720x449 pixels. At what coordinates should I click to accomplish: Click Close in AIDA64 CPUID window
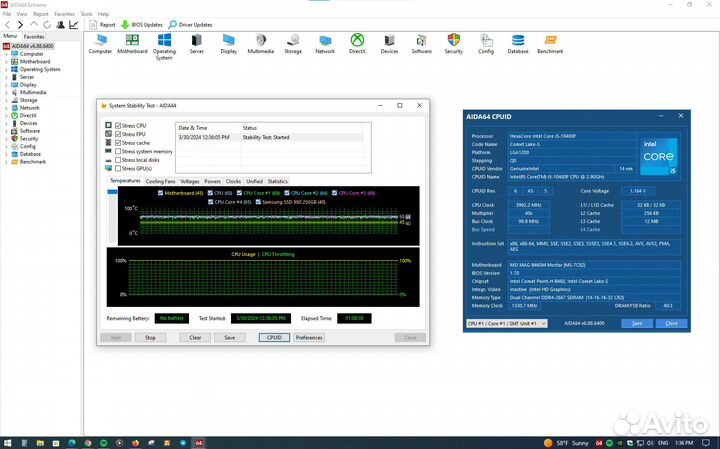[671, 323]
